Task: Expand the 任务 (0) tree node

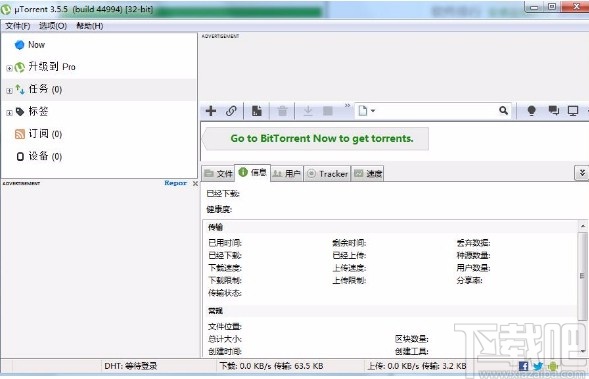Action: [9, 91]
